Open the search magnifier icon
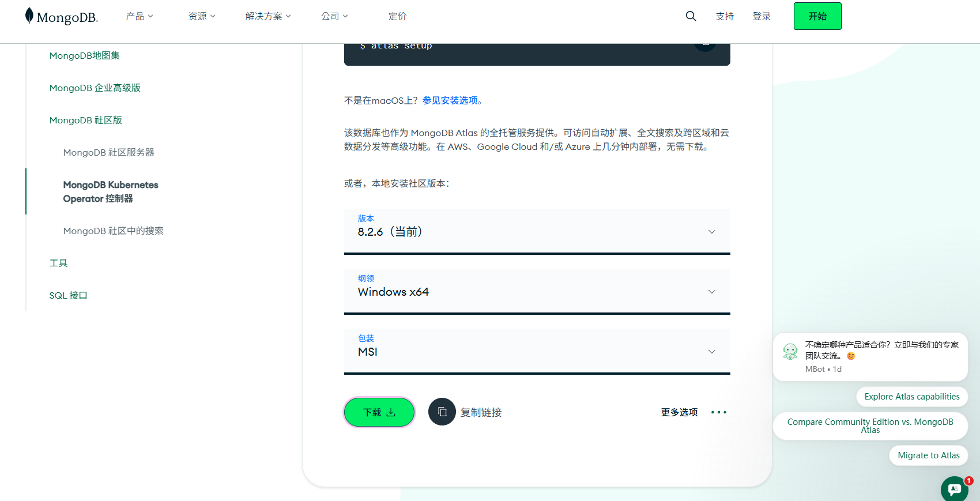 tap(691, 16)
